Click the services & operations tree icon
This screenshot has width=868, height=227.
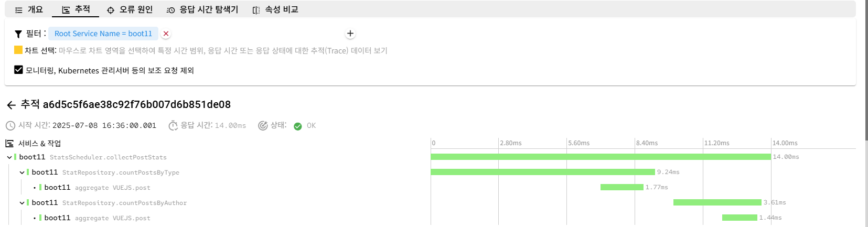point(9,144)
